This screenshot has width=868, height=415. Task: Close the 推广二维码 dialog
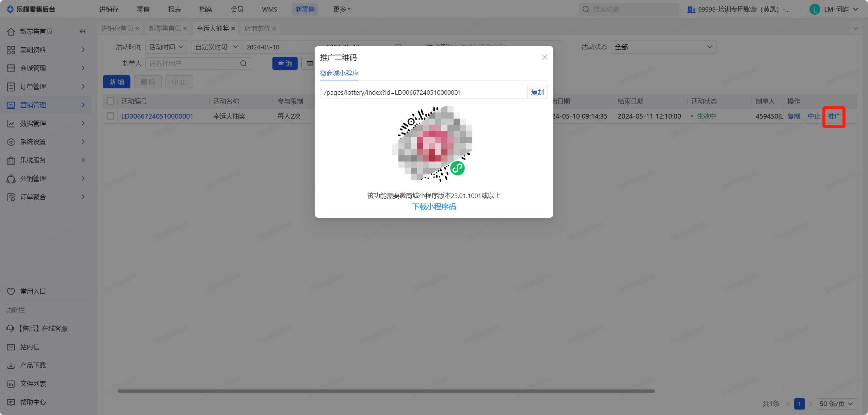pos(545,57)
